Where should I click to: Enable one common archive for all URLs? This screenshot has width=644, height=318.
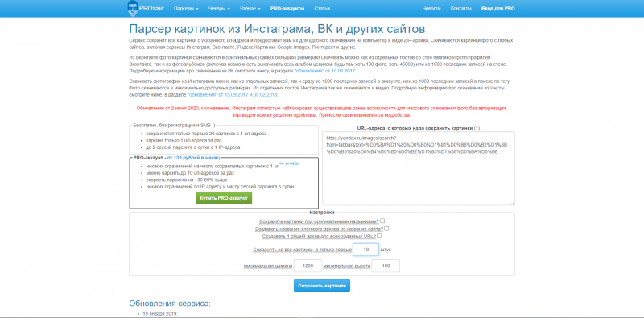(379, 236)
